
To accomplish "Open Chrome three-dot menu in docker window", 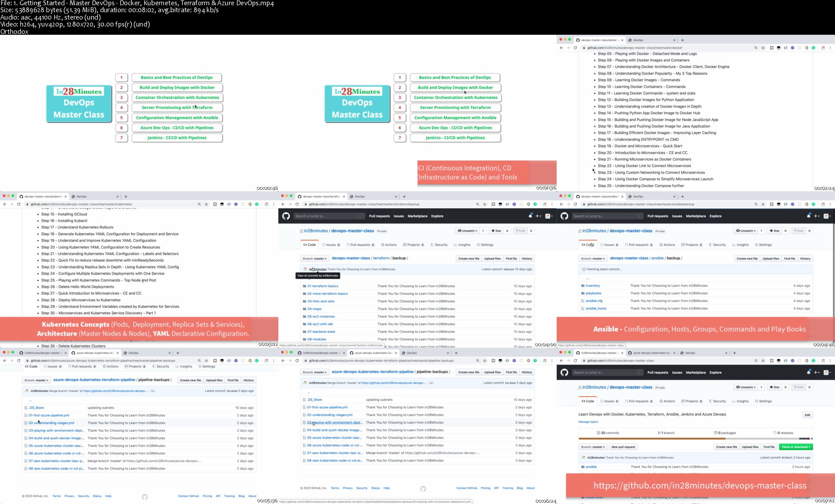I will coord(830,48).
